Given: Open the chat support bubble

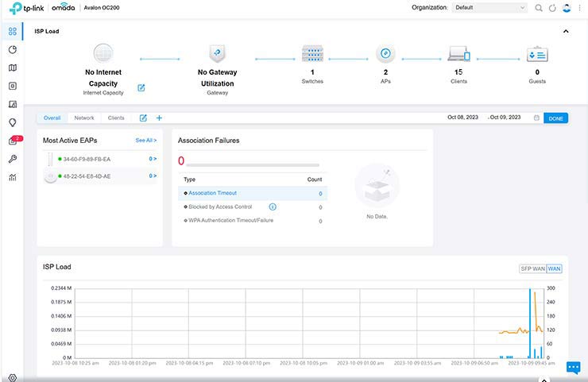Looking at the screenshot, I should click(x=573, y=367).
